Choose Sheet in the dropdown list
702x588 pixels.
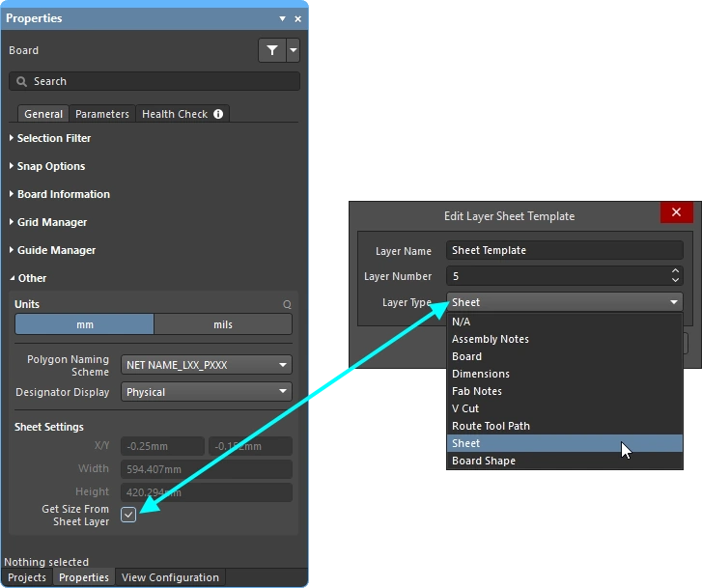tap(565, 443)
